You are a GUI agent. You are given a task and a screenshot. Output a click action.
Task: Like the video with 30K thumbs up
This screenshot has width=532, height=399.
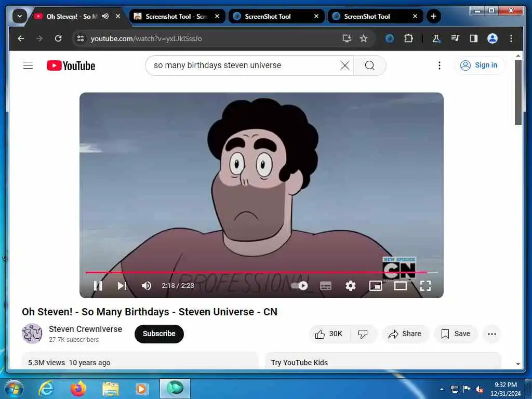click(x=328, y=334)
